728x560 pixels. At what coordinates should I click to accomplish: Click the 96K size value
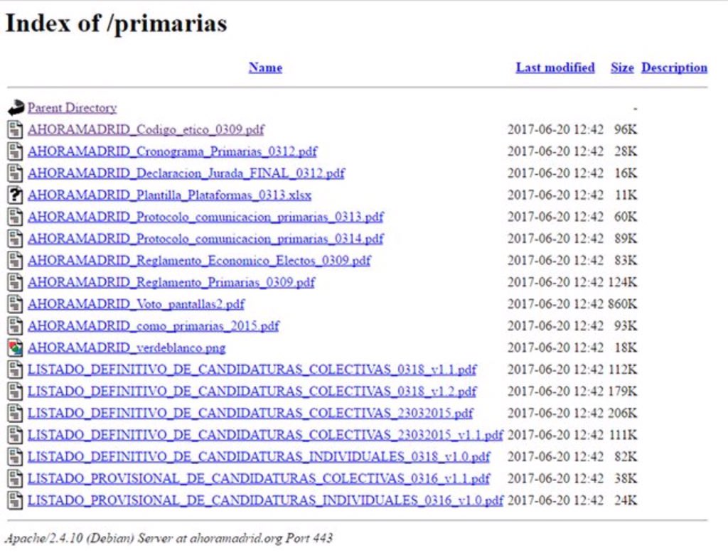coord(626,129)
